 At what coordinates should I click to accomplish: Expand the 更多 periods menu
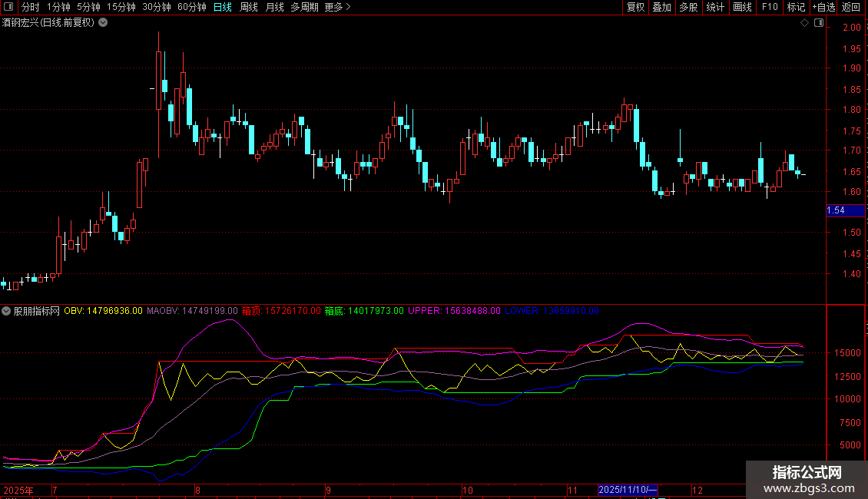click(337, 8)
